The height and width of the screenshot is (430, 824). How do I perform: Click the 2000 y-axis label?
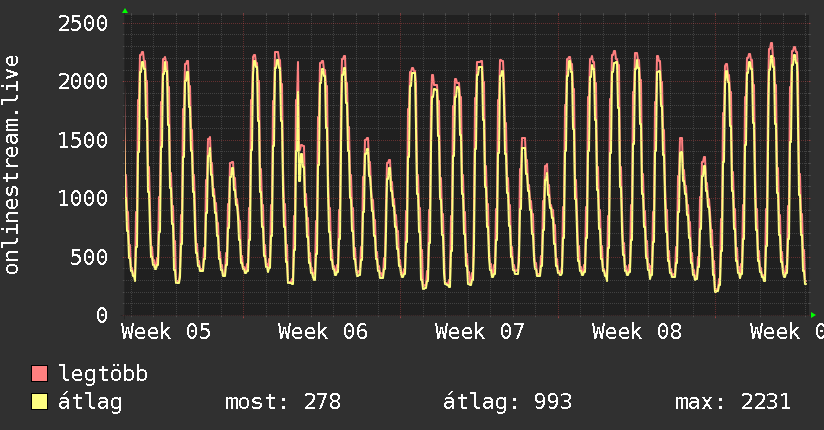(x=83, y=81)
